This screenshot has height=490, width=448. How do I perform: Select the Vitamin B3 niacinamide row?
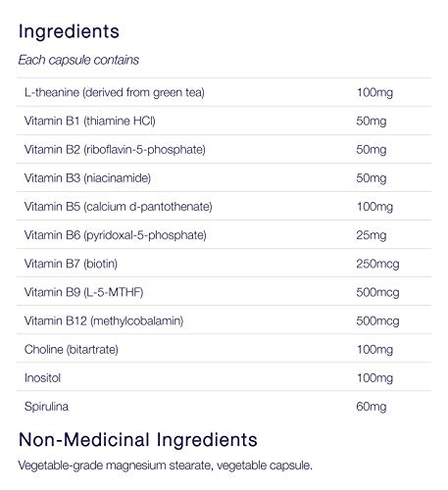coord(224,177)
